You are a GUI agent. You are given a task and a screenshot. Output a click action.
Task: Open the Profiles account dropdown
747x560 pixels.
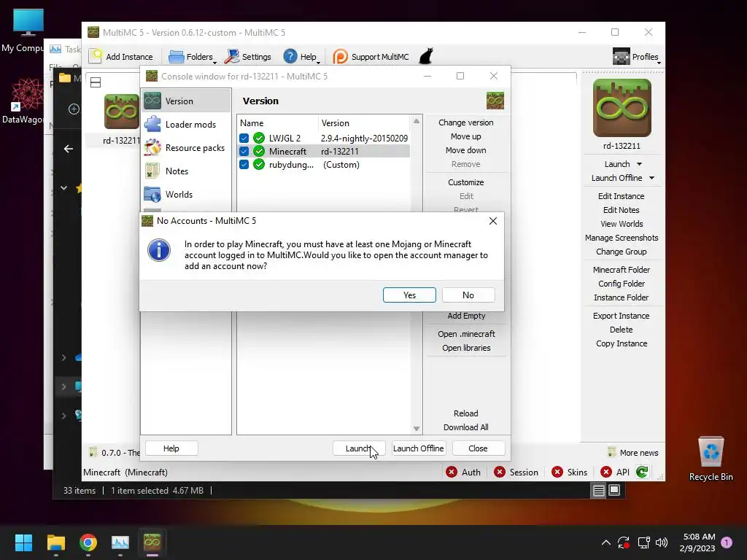coord(636,57)
